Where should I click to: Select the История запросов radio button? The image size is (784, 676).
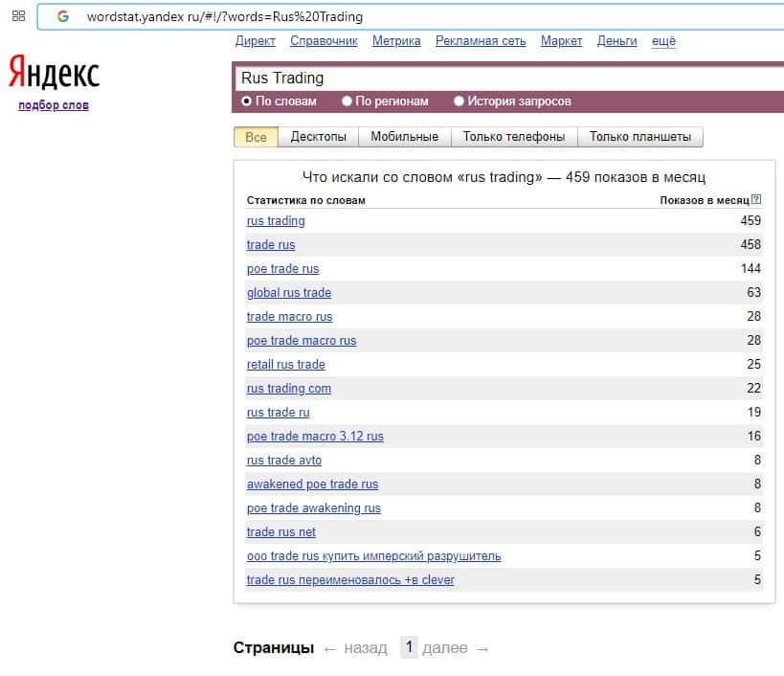coord(459,101)
